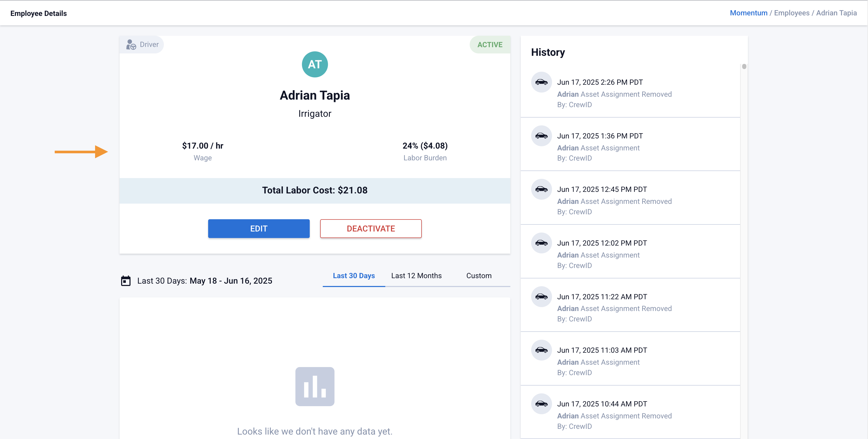Click car icon for 12:45 PM entry
868x439 pixels.
click(541, 189)
